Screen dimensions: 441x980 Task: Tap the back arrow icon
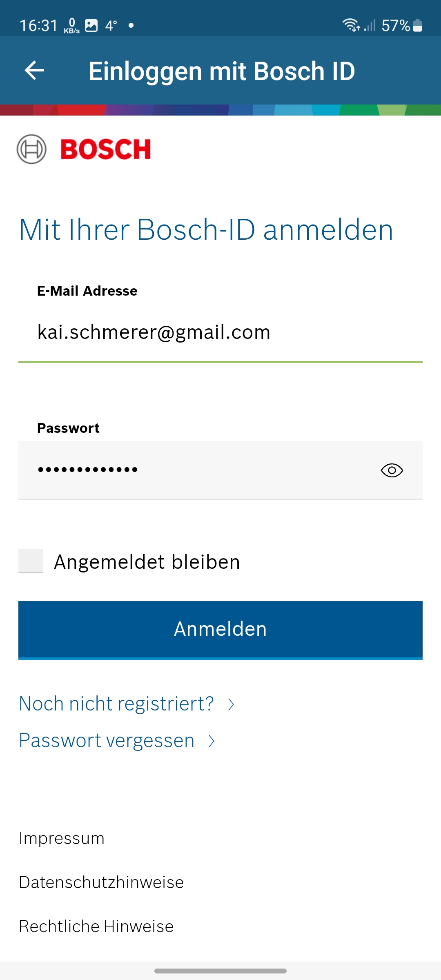click(34, 71)
